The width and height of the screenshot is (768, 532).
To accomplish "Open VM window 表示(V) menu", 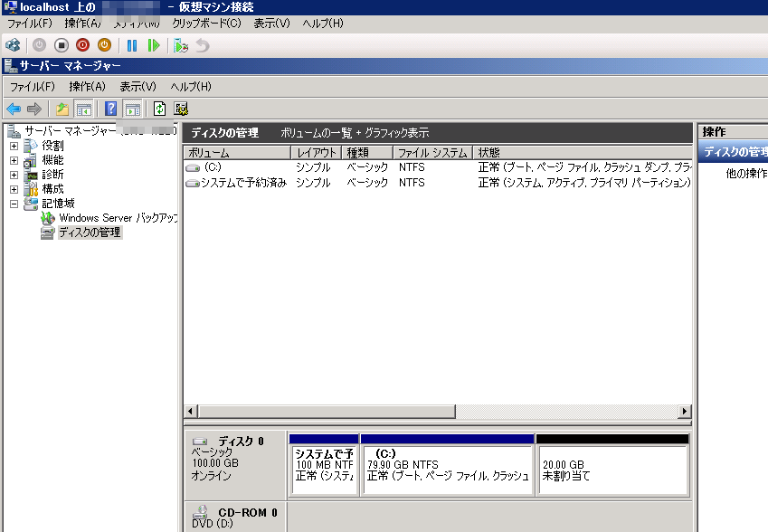I will coord(272,23).
